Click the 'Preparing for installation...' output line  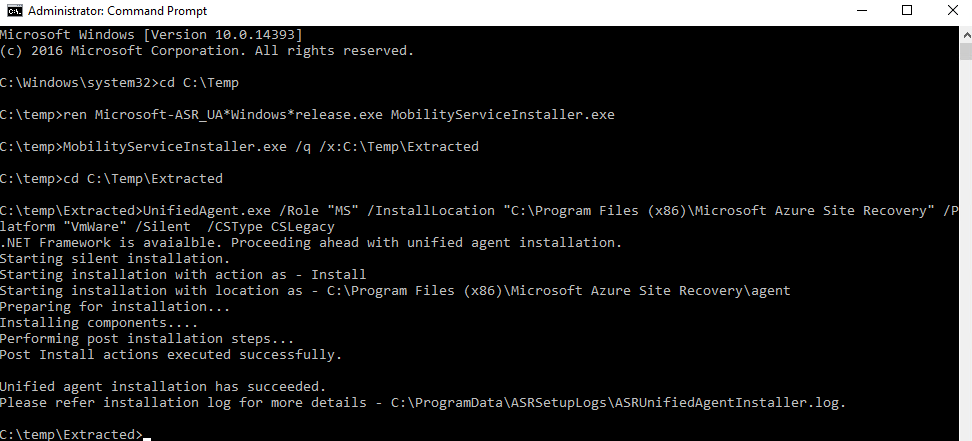tap(115, 306)
